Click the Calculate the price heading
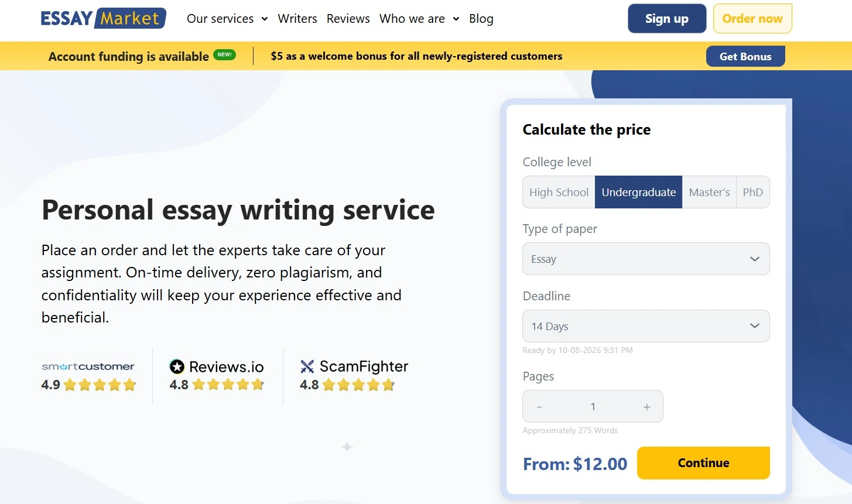This screenshot has height=504, width=852. pyautogui.click(x=587, y=129)
